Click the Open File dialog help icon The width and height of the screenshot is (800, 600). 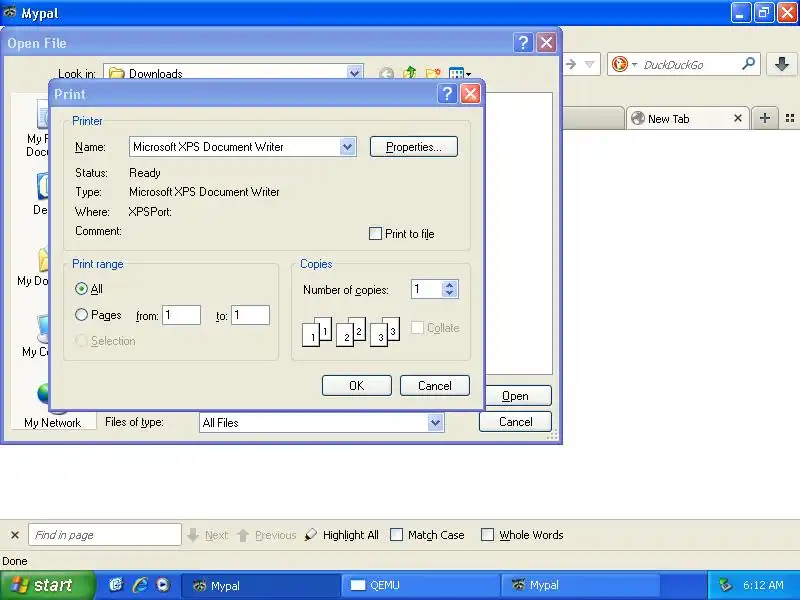[x=523, y=42]
